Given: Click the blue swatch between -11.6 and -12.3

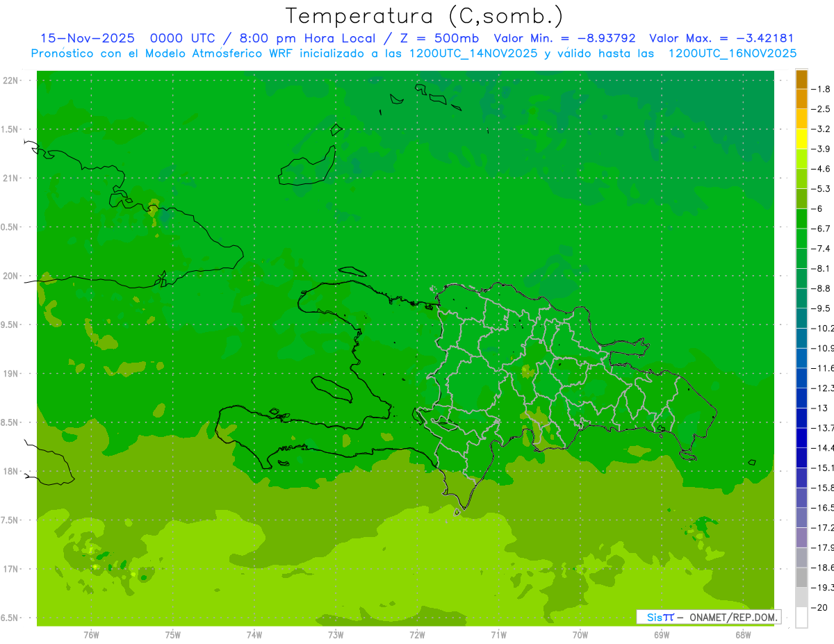Looking at the screenshot, I should (x=801, y=378).
